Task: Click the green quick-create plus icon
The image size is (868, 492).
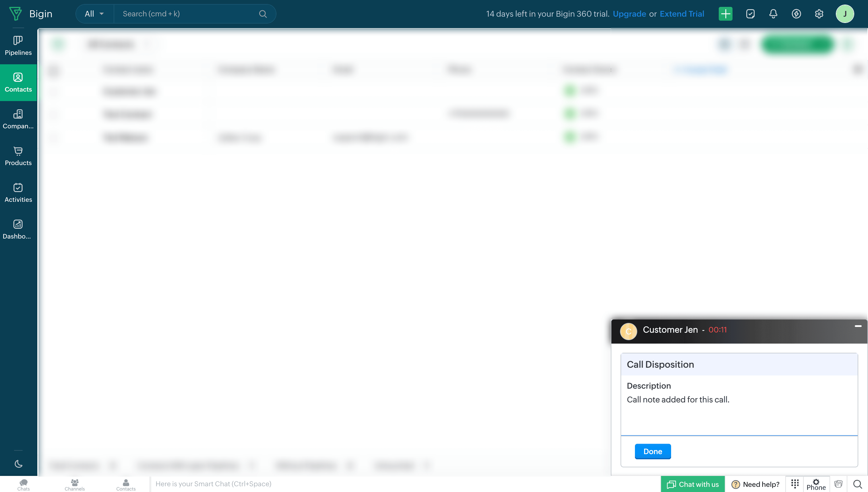Action: pos(725,14)
